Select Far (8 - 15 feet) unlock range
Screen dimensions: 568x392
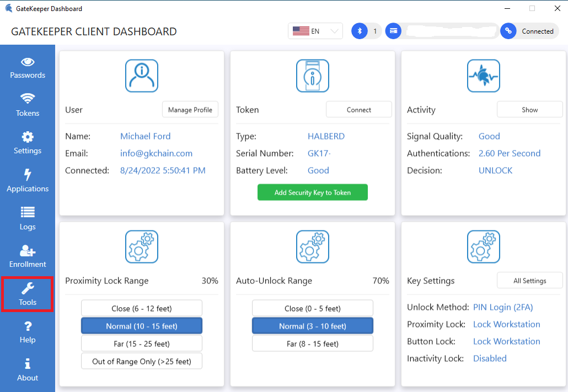click(x=313, y=343)
